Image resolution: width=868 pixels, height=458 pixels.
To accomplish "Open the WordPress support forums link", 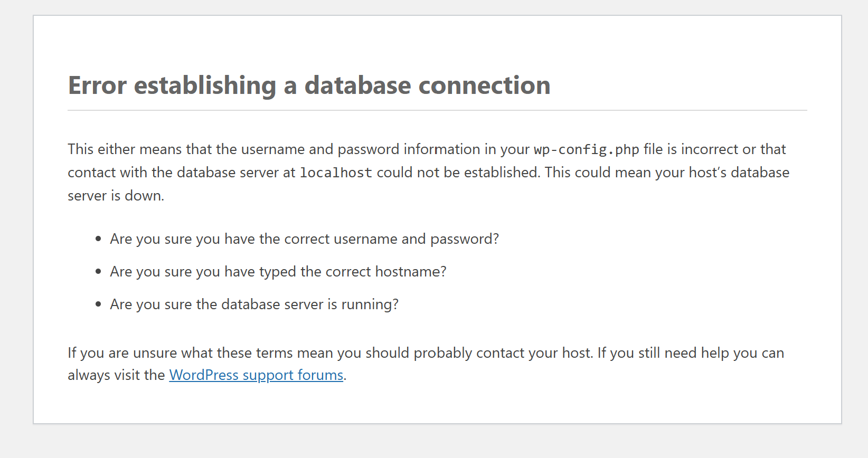I will [256, 375].
